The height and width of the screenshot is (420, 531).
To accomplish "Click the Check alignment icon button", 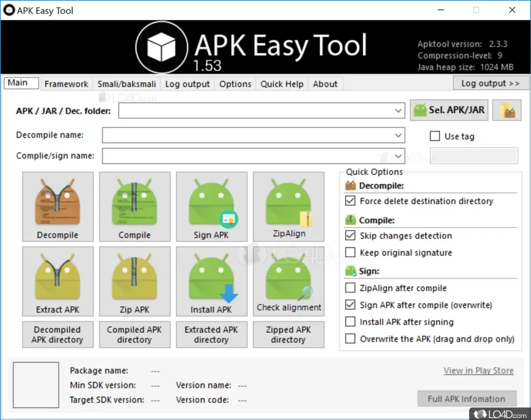I will pyautogui.click(x=289, y=281).
